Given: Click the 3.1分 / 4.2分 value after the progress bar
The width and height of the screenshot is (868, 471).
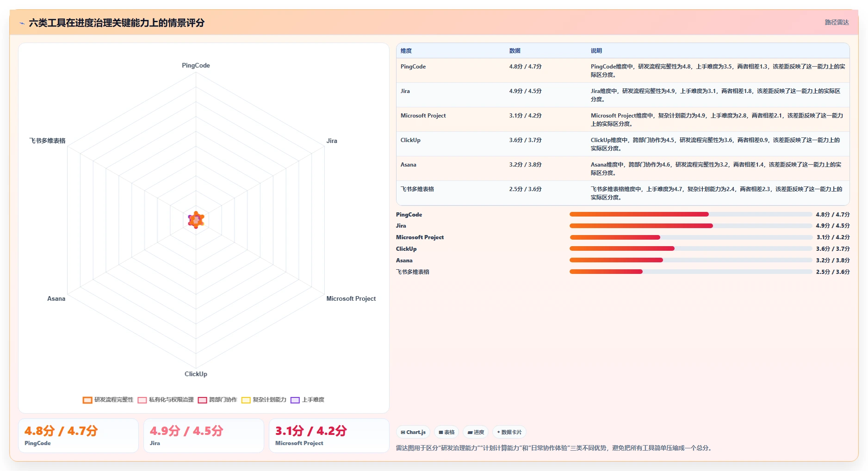Looking at the screenshot, I should tap(833, 237).
